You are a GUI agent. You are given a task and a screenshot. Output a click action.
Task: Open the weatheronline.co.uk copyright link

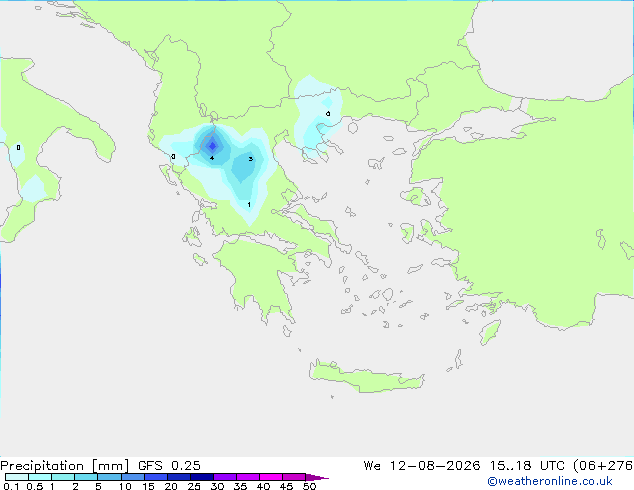(x=550, y=481)
